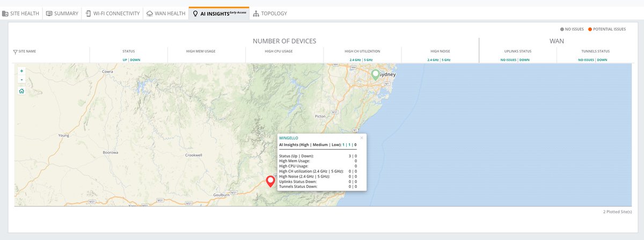This screenshot has width=644, height=240.
Task: Click the Uplinks Status Down row in popup
Action: 318,181
